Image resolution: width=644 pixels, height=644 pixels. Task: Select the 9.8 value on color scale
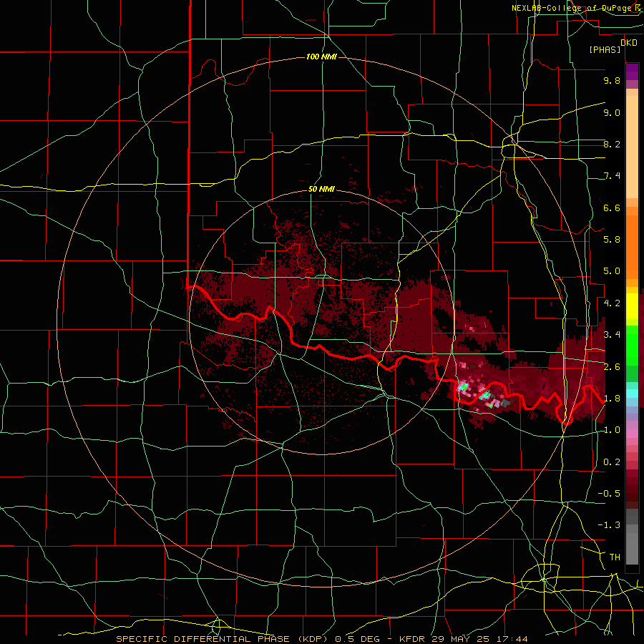(612, 80)
